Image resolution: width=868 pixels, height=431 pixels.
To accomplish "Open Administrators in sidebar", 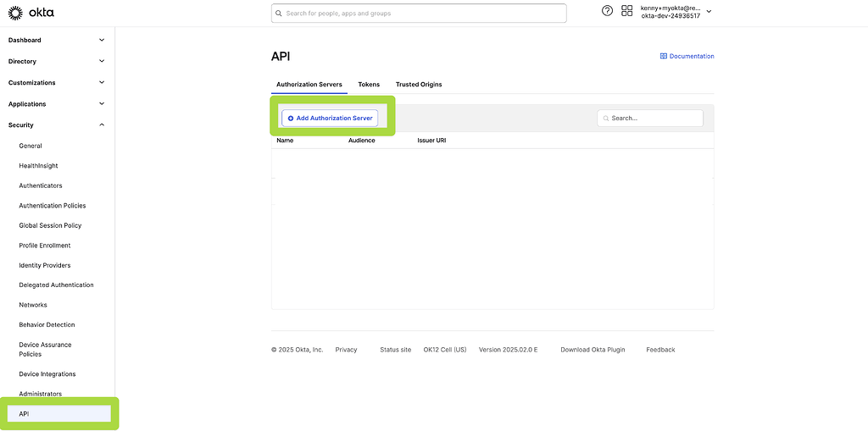I will pos(41,394).
